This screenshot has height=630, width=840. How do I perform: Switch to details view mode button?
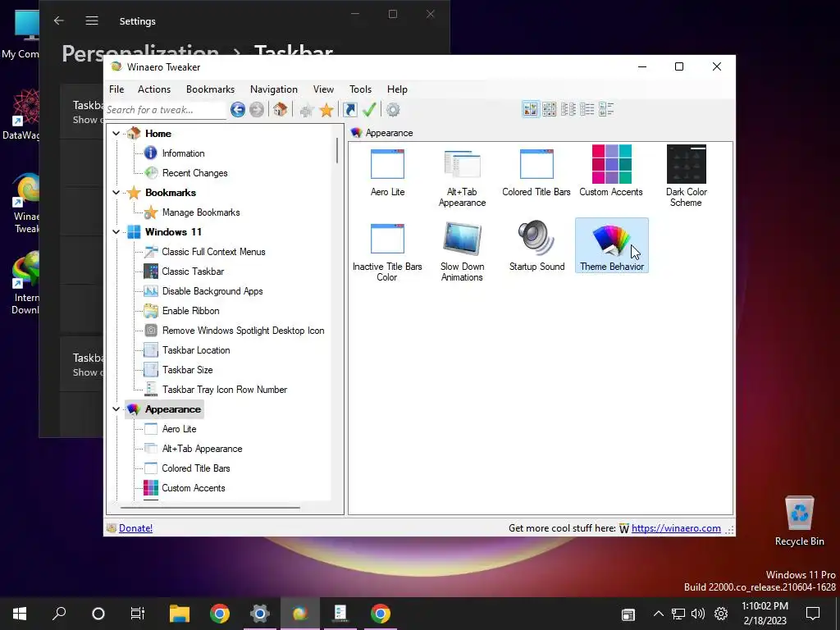tap(606, 109)
